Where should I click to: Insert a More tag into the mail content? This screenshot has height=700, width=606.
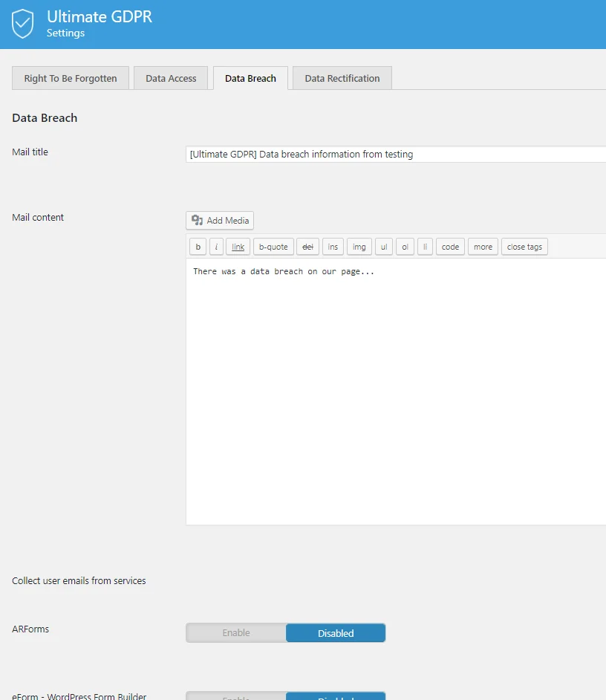pyautogui.click(x=483, y=246)
